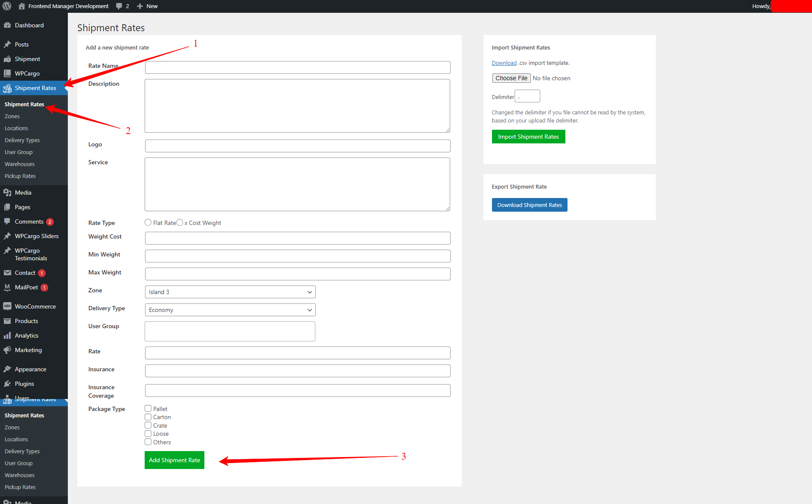The image size is (812, 504).
Task: Click the Appearance paintbrush icon
Action: [7, 369]
